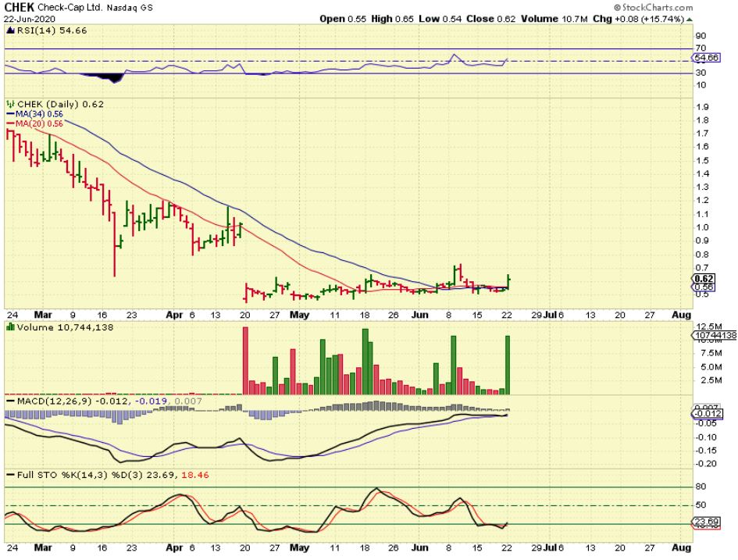Click the -0.019 MACD signal value
The image size is (738, 560).
pyautogui.click(x=151, y=401)
